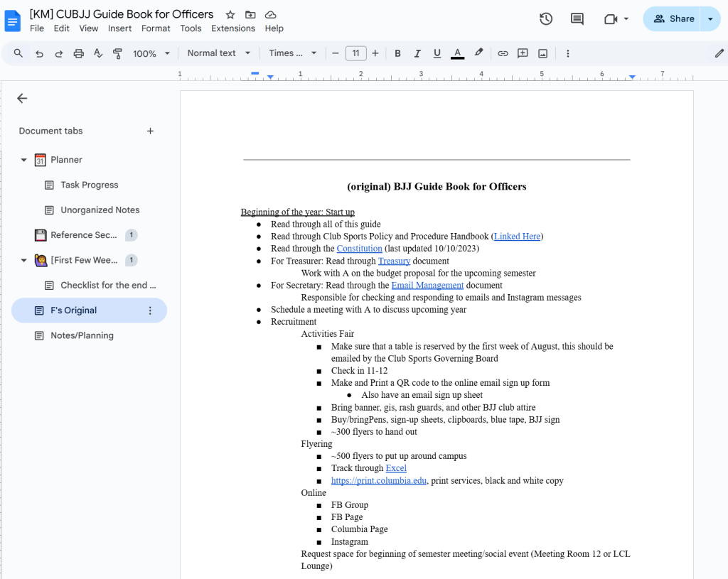Switch to the Notes/Planning tab
The image size is (728, 579).
coord(82,335)
